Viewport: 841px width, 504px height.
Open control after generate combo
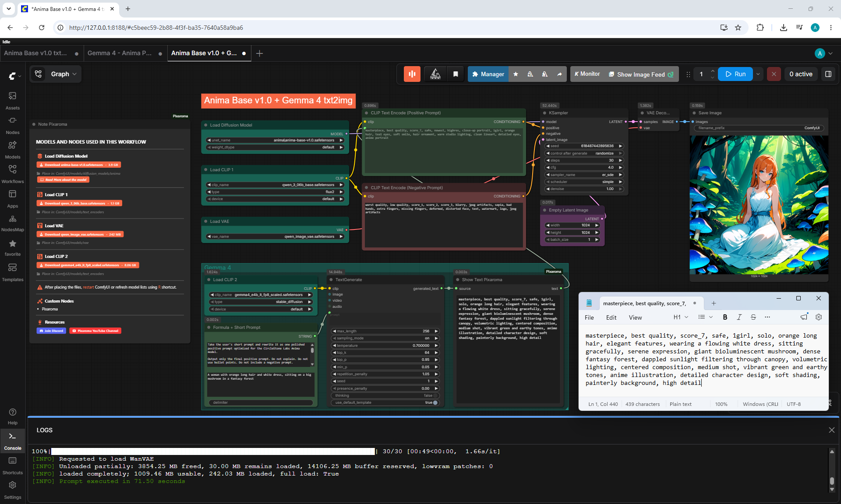coord(583,153)
